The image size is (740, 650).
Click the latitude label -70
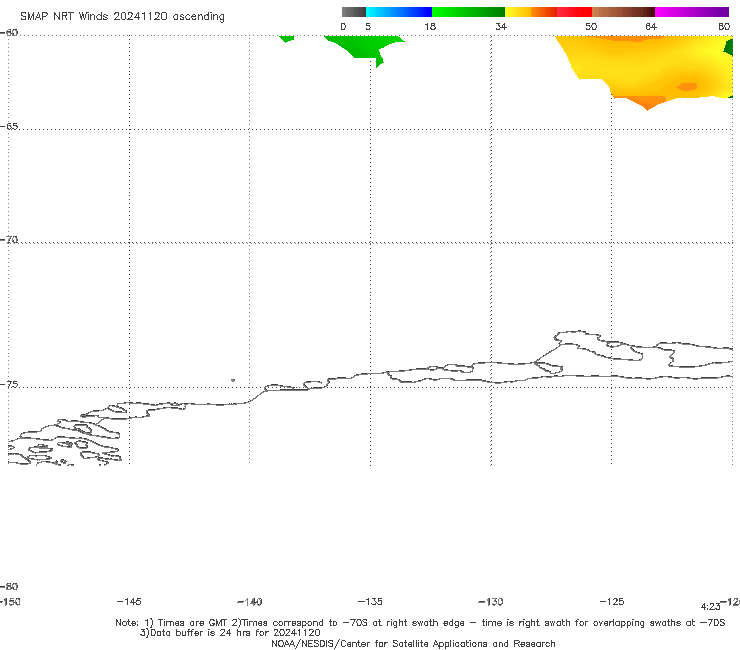tap(9, 240)
